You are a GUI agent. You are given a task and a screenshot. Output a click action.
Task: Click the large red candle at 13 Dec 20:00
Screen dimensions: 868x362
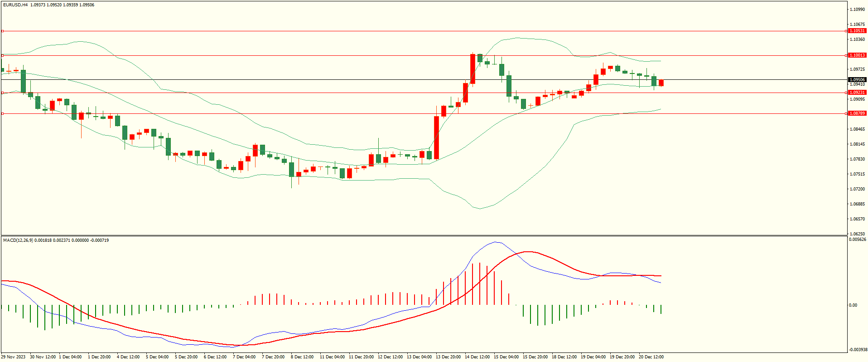(x=437, y=137)
